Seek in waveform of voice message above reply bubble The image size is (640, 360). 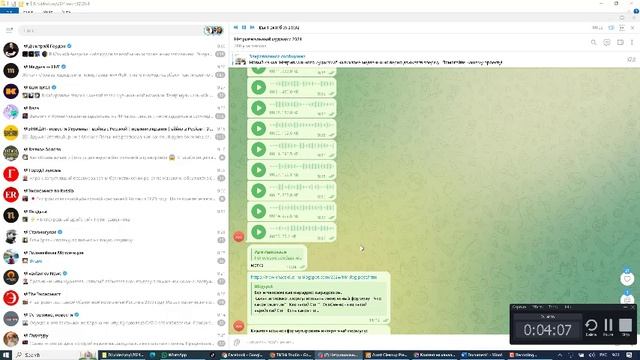[x=302, y=229]
